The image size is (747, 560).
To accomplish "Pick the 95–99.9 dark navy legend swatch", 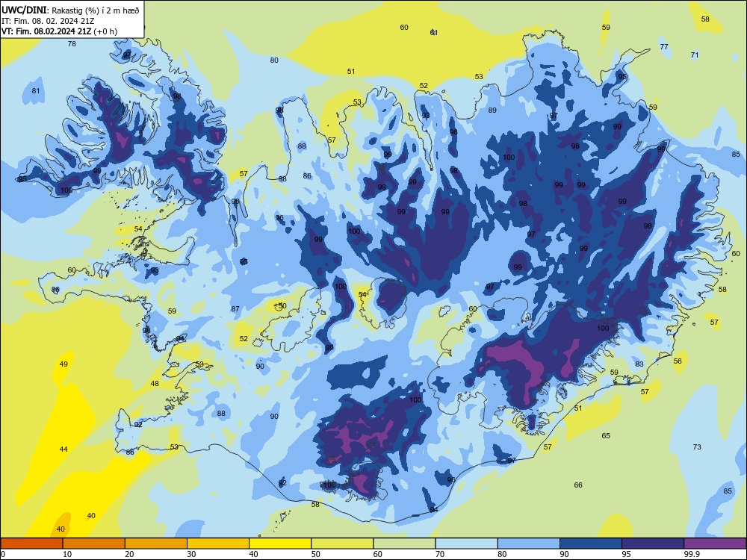I will (653, 544).
